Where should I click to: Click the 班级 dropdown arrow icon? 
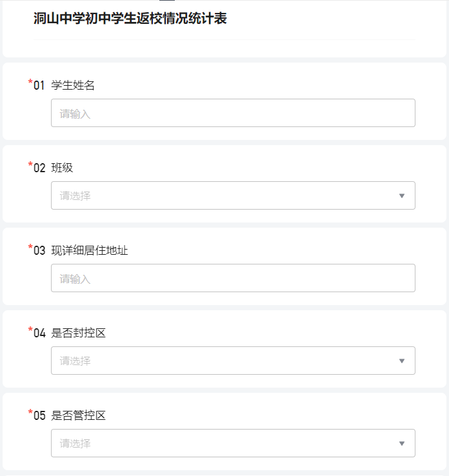click(x=402, y=196)
